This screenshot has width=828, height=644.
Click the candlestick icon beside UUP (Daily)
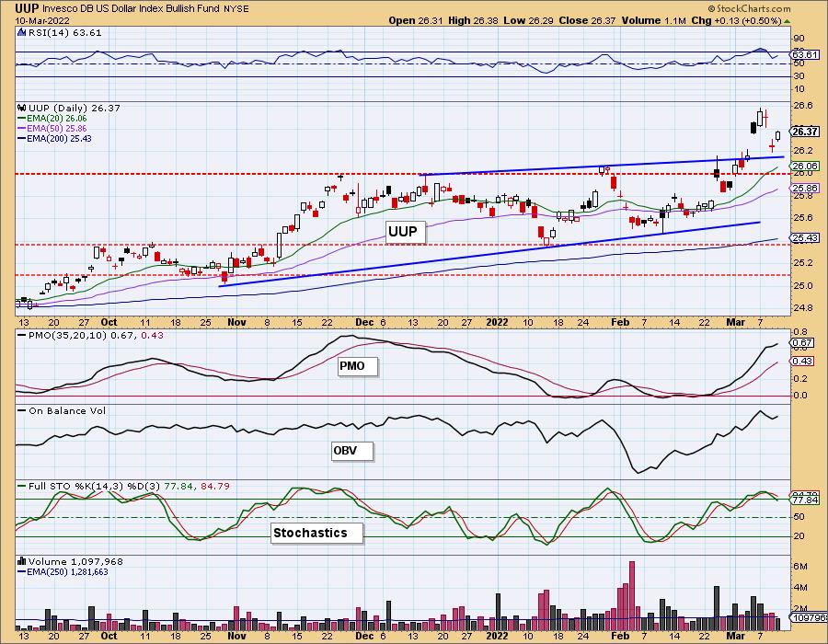[22, 108]
